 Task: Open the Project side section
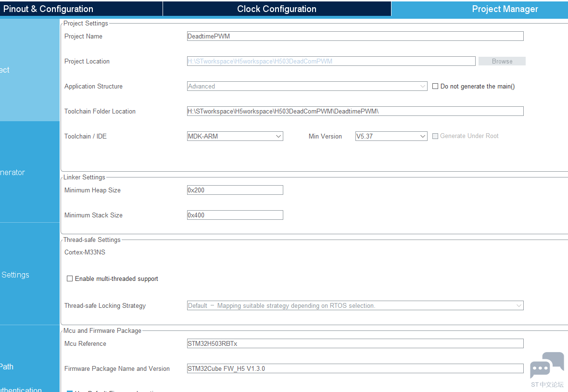tap(30, 70)
